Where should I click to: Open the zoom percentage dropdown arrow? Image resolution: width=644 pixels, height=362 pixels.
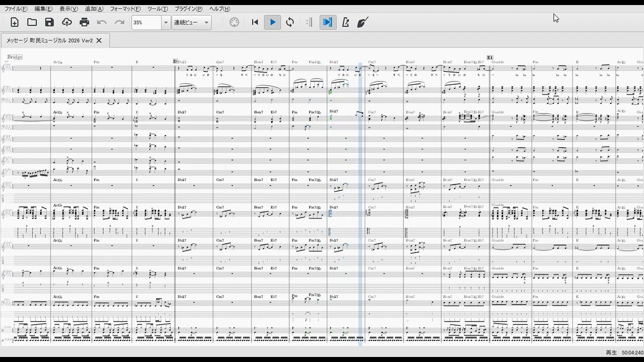(166, 23)
